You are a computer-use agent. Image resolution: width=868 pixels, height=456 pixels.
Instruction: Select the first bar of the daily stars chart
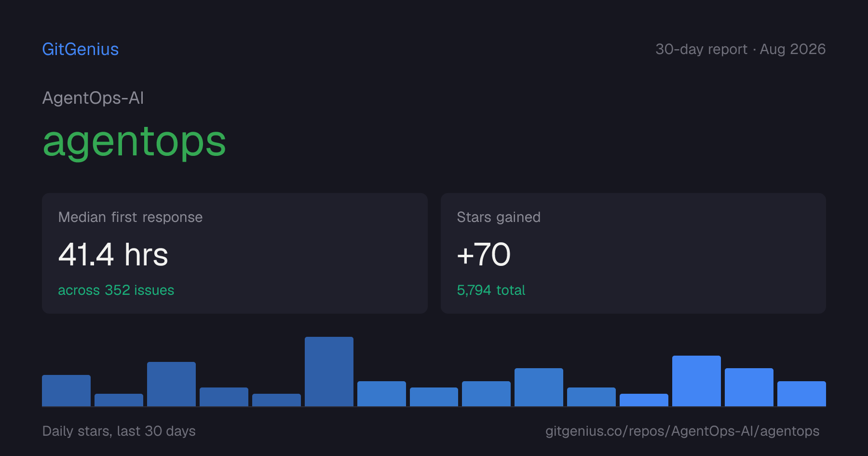(x=66, y=390)
